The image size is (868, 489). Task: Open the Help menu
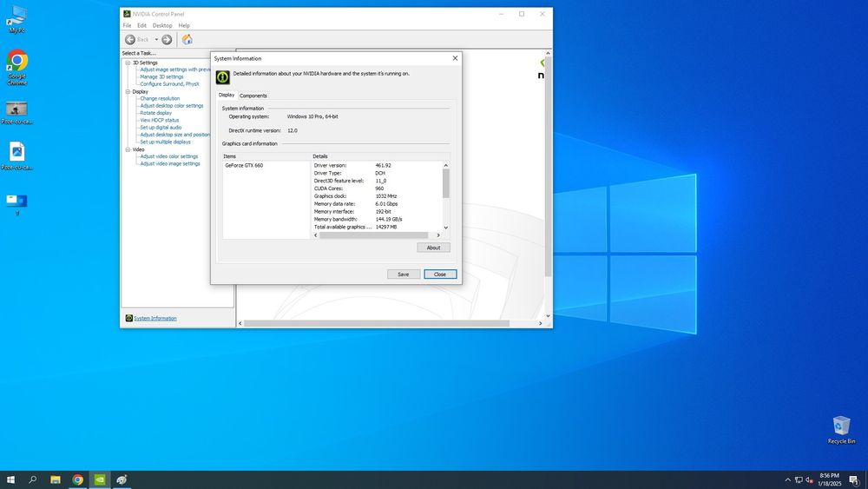[x=184, y=25]
